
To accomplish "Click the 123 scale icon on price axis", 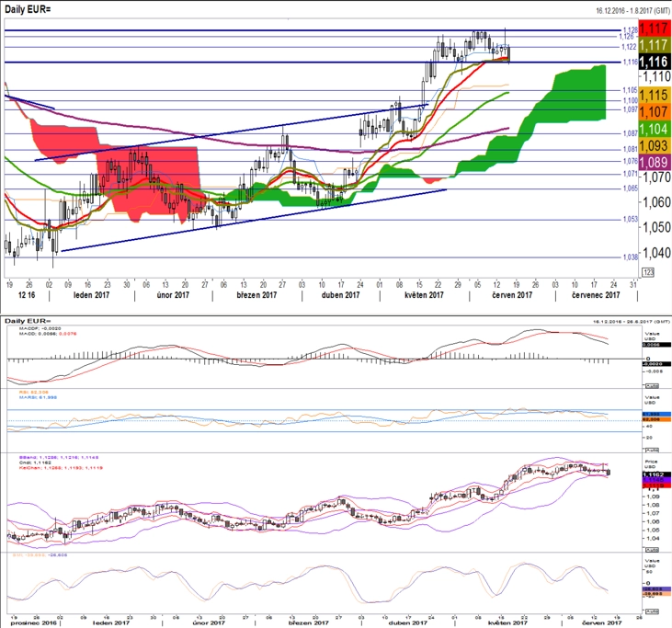I will 648,272.
